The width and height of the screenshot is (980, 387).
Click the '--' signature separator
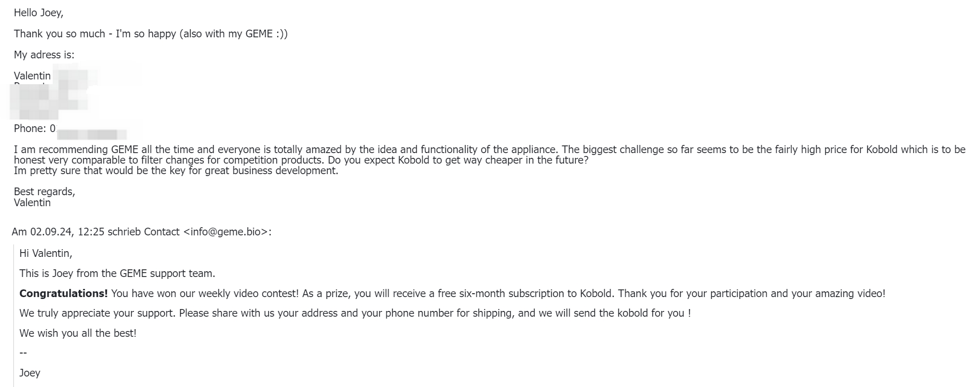point(23,353)
